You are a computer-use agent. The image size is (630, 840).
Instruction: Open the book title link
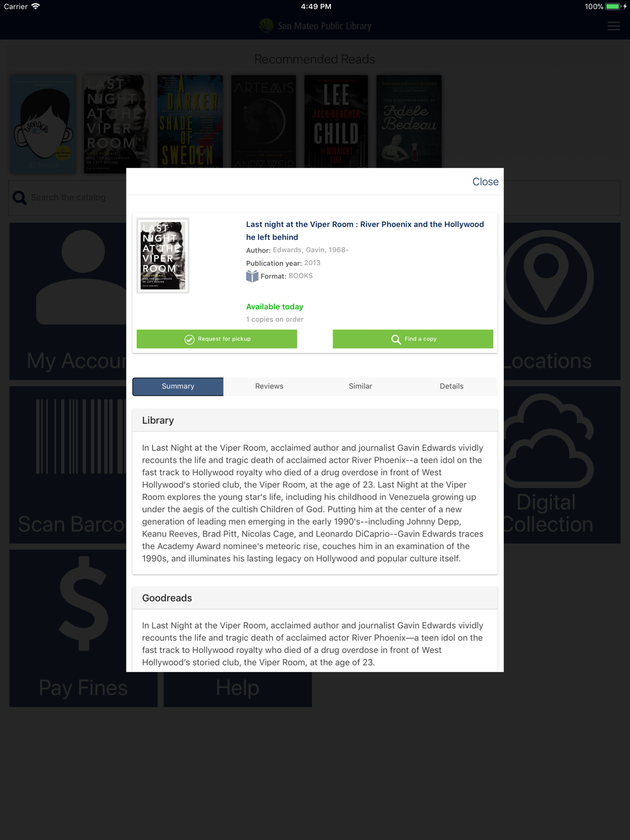click(x=365, y=230)
